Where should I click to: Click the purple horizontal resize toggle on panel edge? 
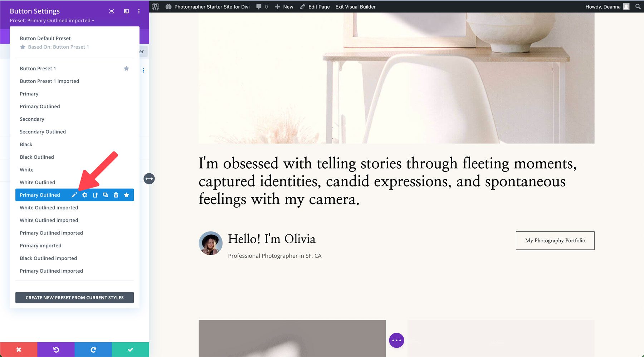click(149, 179)
